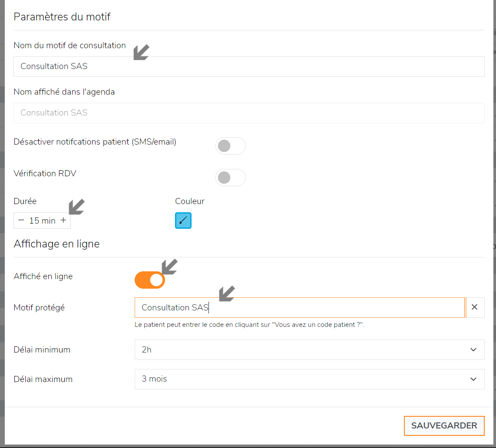Image resolution: width=496 pixels, height=448 pixels.
Task: Click the Délai maximum text label
Action: [x=43, y=379]
